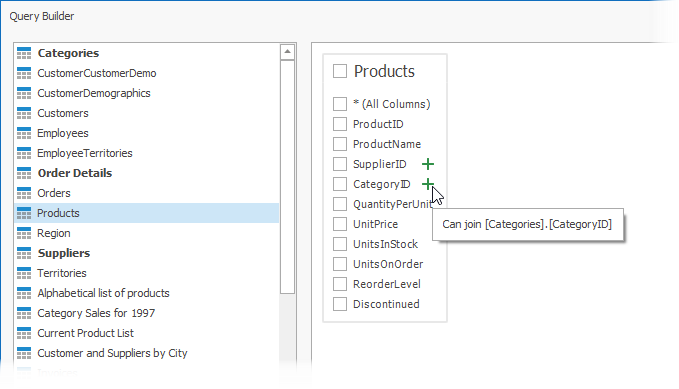Click the ProductName field label

pyautogui.click(x=387, y=144)
